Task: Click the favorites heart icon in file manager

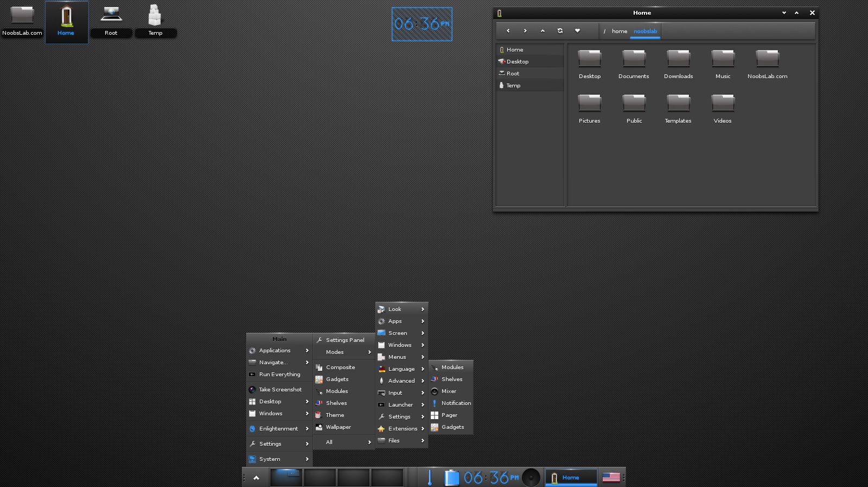Action: coord(577,31)
